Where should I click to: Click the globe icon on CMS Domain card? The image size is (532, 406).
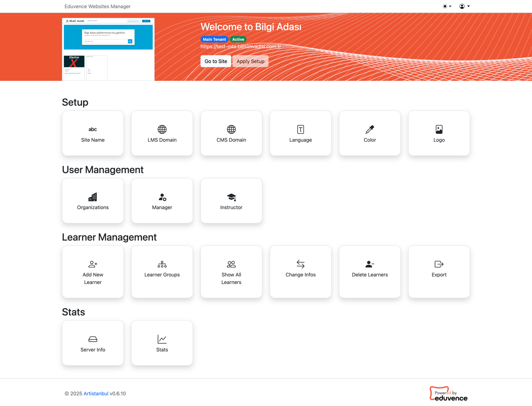click(x=231, y=129)
